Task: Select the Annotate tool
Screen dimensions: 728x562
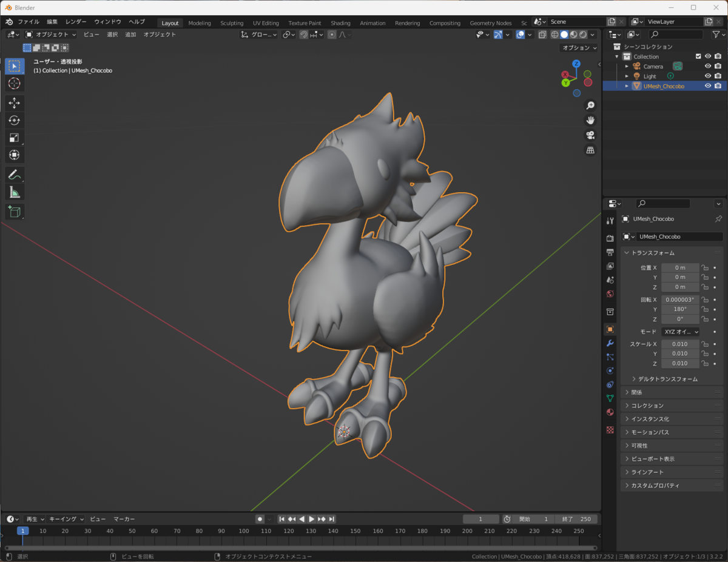Action: pos(15,175)
